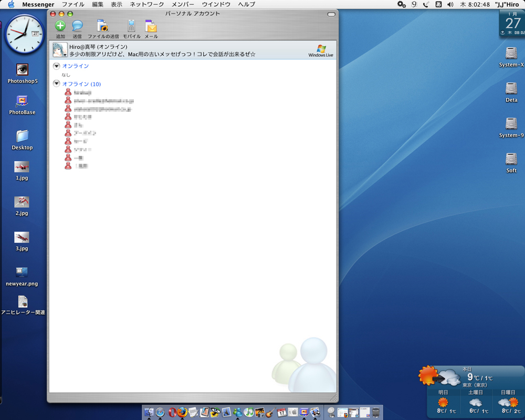Open the Apple menu
The image size is (525, 420).
click(11, 4)
